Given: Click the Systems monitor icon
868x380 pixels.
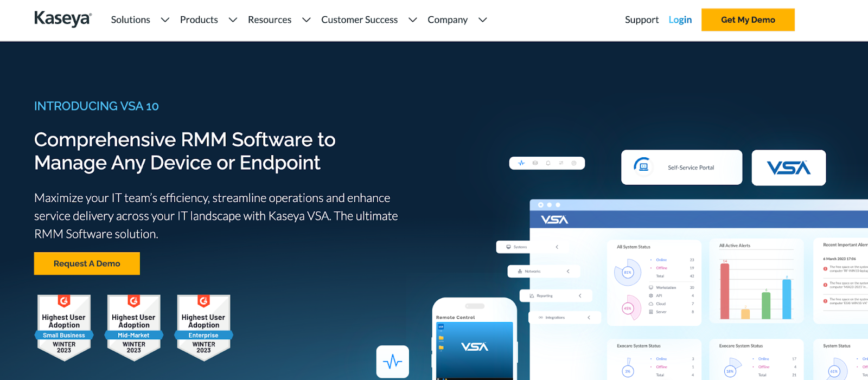Looking at the screenshot, I should click(508, 247).
